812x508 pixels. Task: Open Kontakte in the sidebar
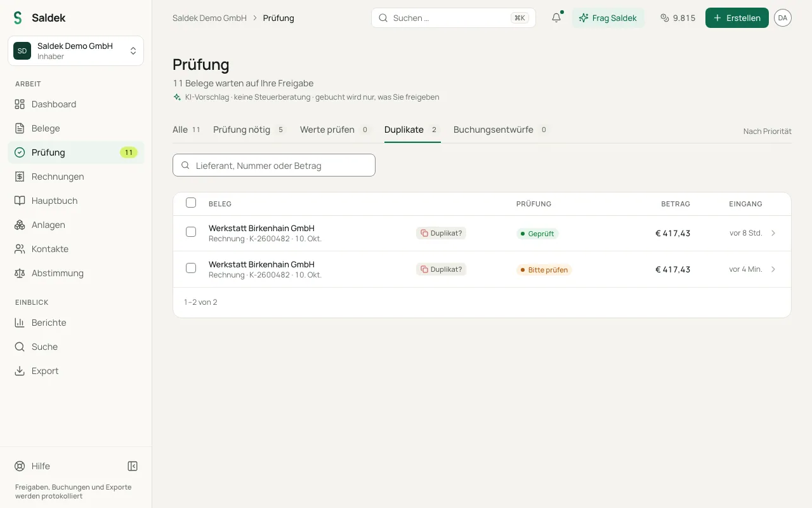(76, 249)
